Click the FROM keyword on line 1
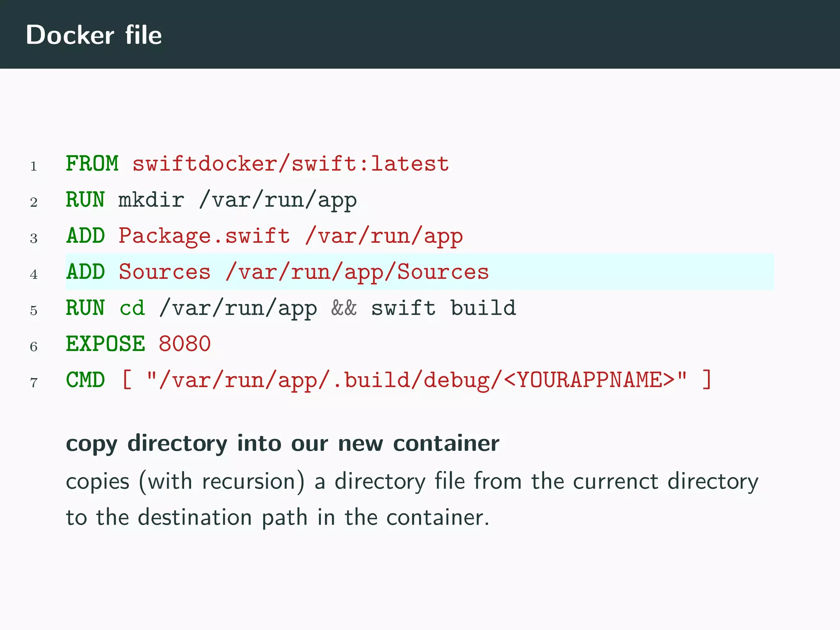 coord(92,164)
